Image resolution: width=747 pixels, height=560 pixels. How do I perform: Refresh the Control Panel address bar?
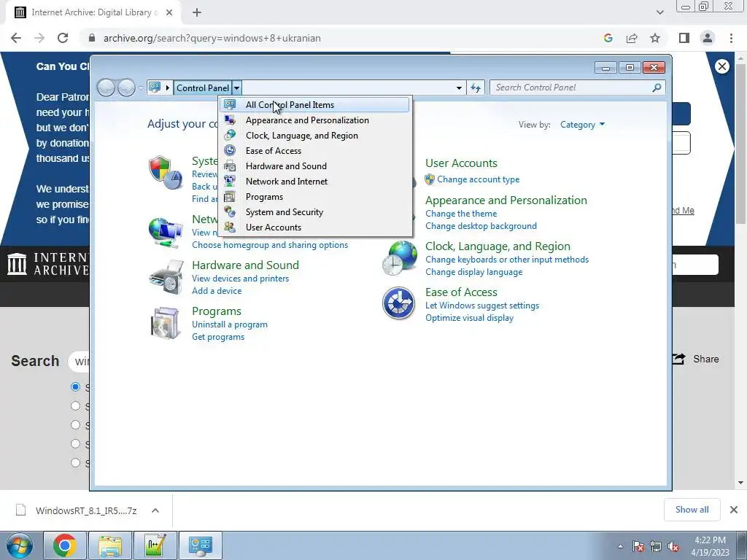[x=476, y=87]
